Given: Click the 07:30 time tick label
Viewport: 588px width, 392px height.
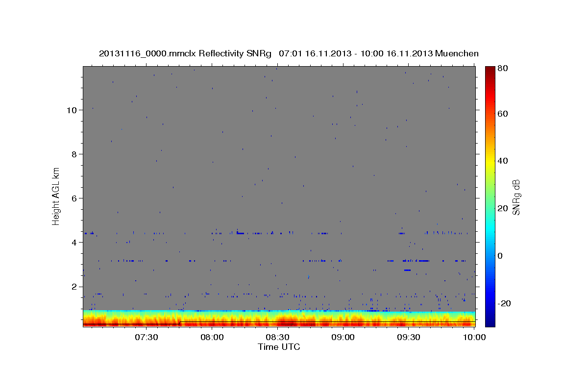Looking at the screenshot, I should (x=147, y=338).
